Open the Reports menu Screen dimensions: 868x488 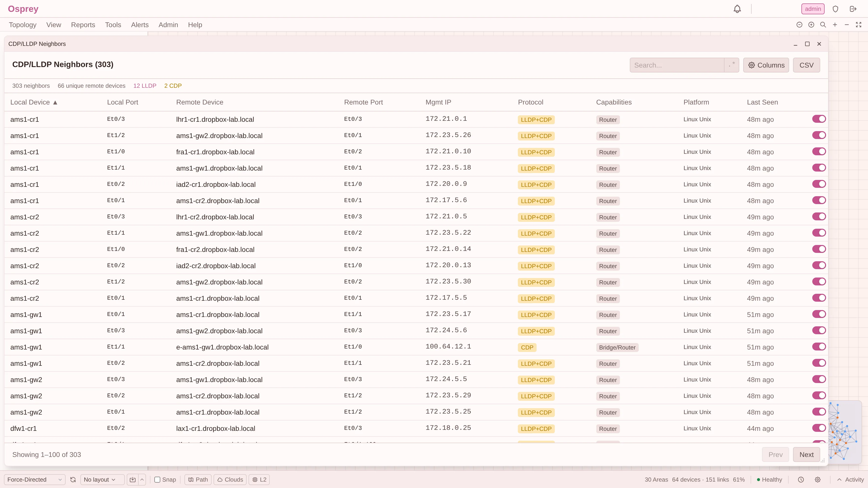[83, 25]
